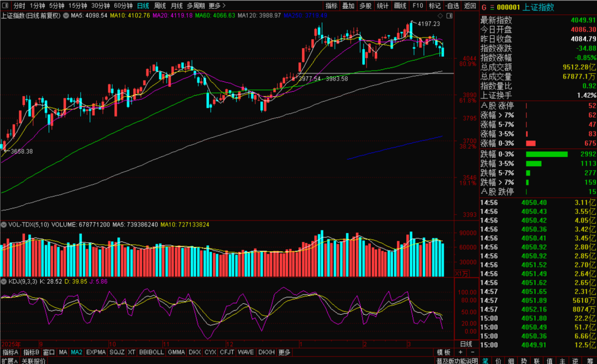Open the 更多 indicators list at bottom
Screen dimensions: 597x364
tap(284, 352)
